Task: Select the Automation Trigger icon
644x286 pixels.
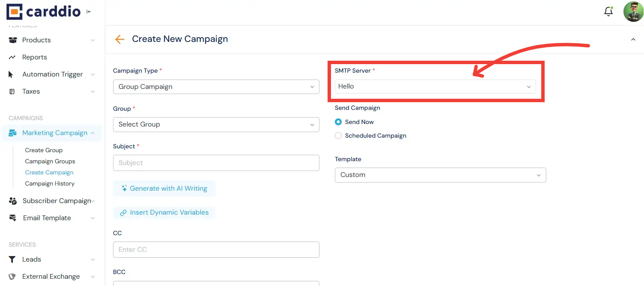Action: [x=12, y=74]
